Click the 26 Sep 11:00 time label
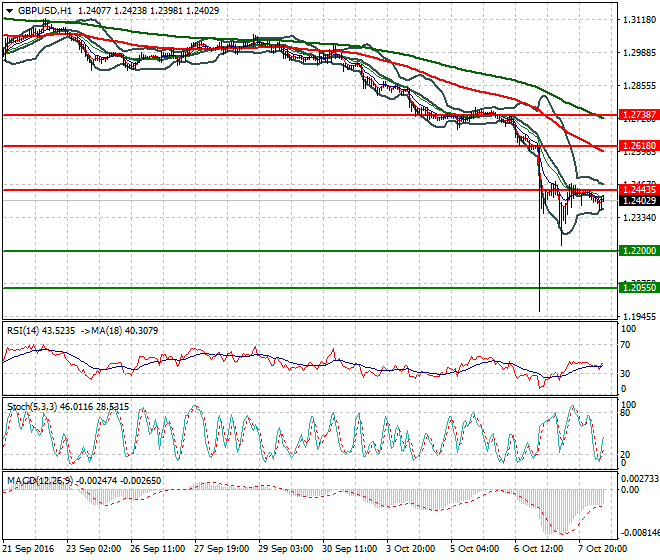Viewport: 660px width, 560px height. (x=157, y=549)
